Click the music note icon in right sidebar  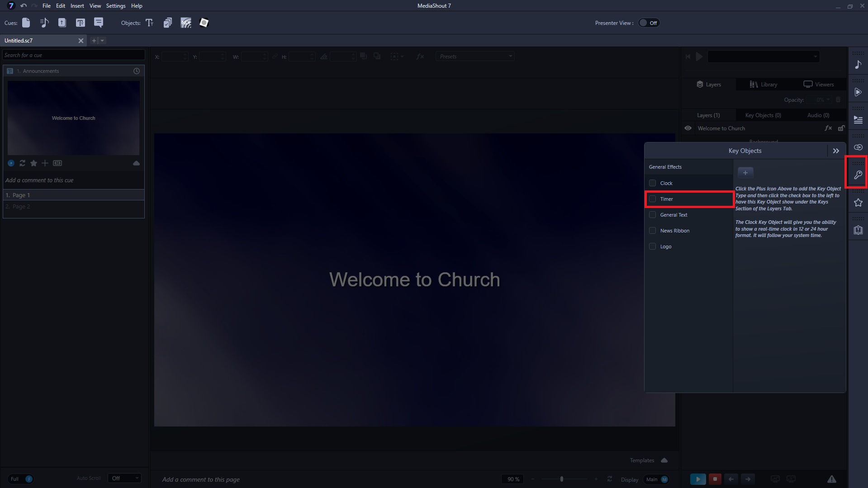(x=858, y=65)
